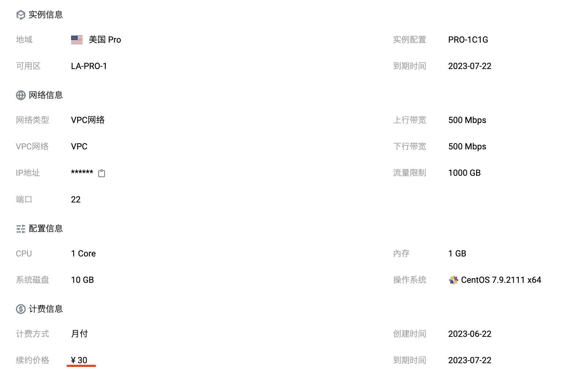The height and width of the screenshot is (389, 588).
Task: Click the 10 GB system disk value
Action: pos(82,280)
